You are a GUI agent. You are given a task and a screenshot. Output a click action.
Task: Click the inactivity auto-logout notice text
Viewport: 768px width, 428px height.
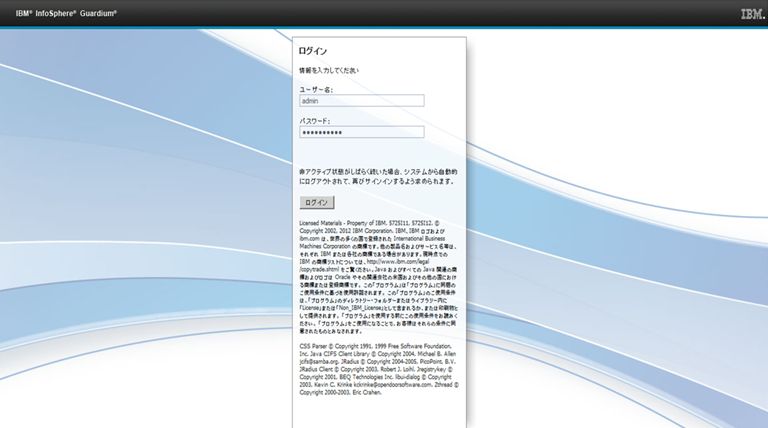(x=378, y=177)
